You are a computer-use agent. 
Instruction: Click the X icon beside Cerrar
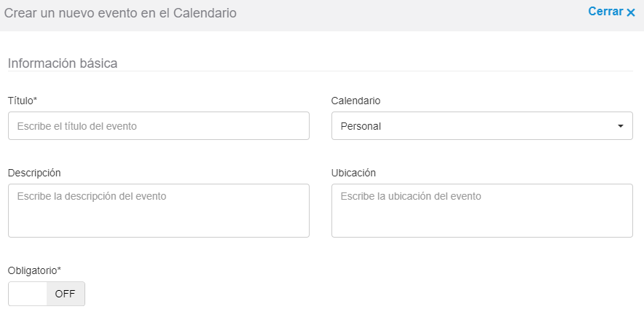pyautogui.click(x=631, y=12)
